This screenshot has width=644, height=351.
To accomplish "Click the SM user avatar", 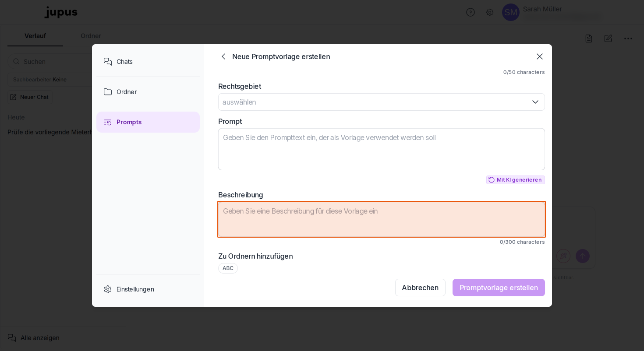I will pos(511,12).
